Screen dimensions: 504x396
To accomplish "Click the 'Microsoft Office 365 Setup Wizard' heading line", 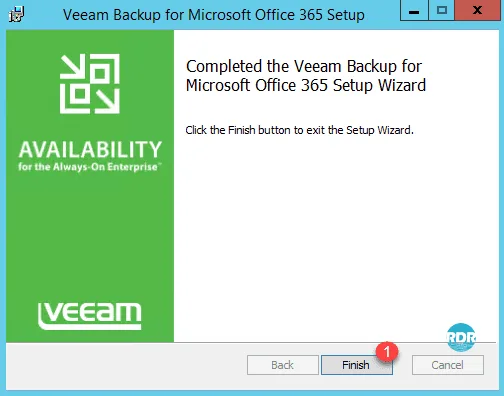I will coord(306,85).
